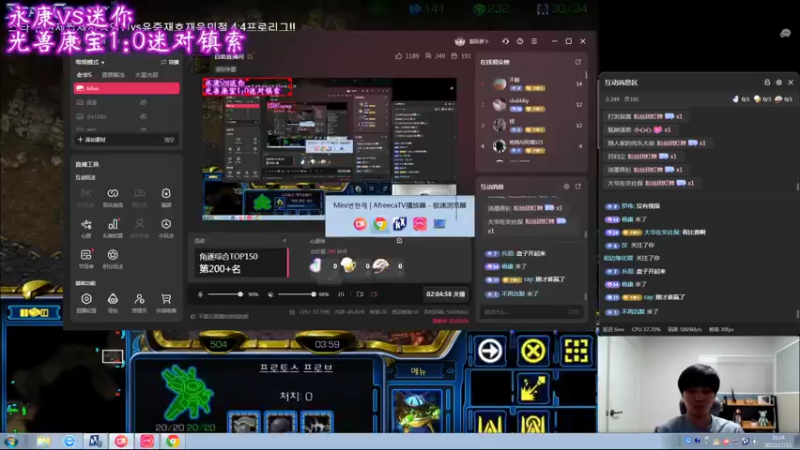This screenshot has height=450, width=800.
Task: Click 添加素材 add source button
Action: coord(92,140)
